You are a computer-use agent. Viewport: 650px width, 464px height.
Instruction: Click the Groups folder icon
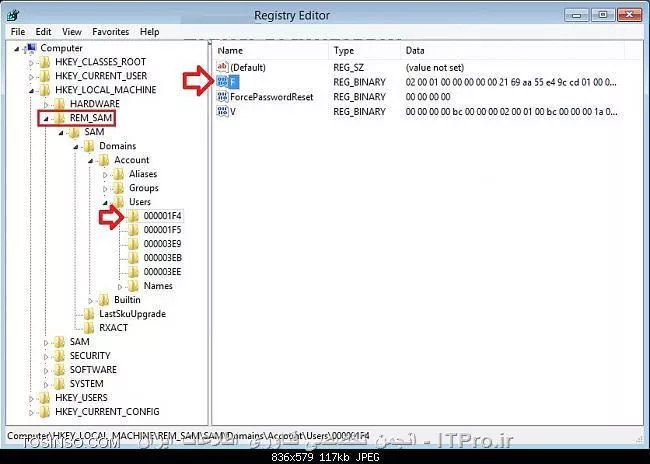[119, 188]
